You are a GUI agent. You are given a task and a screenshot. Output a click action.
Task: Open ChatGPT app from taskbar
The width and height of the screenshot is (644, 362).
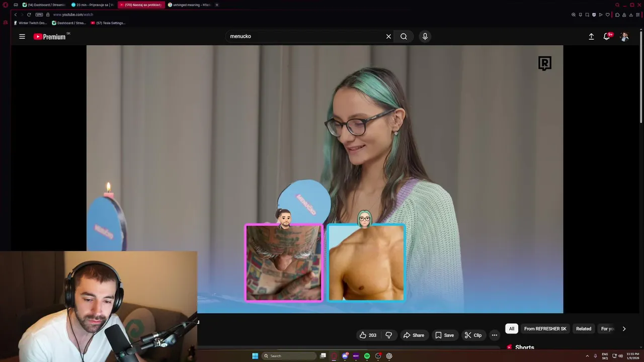pos(389,356)
